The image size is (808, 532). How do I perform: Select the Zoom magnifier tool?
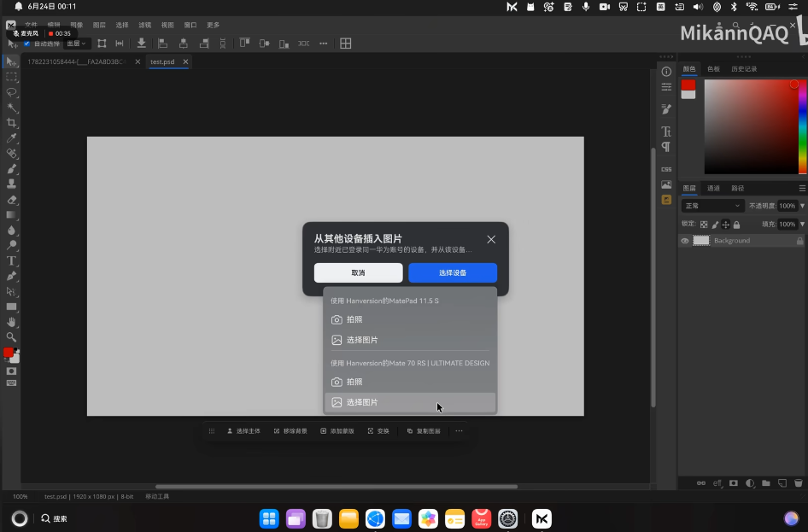tap(11, 337)
